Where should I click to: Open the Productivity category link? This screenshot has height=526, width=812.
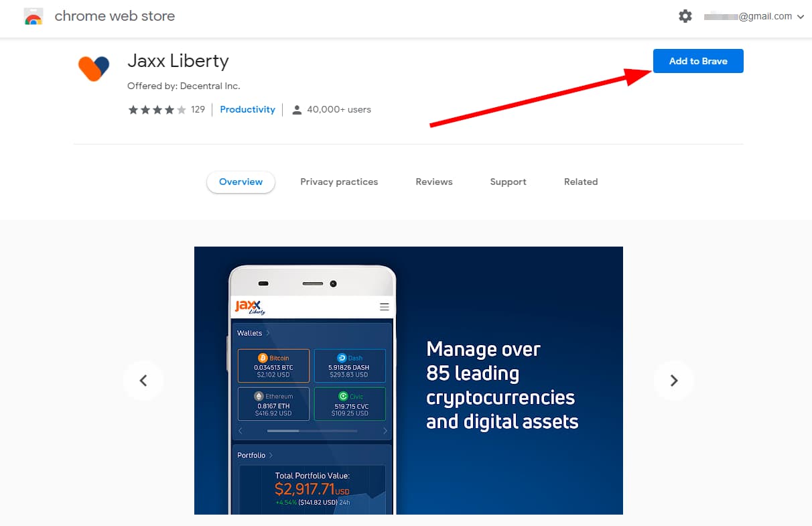[x=247, y=109]
